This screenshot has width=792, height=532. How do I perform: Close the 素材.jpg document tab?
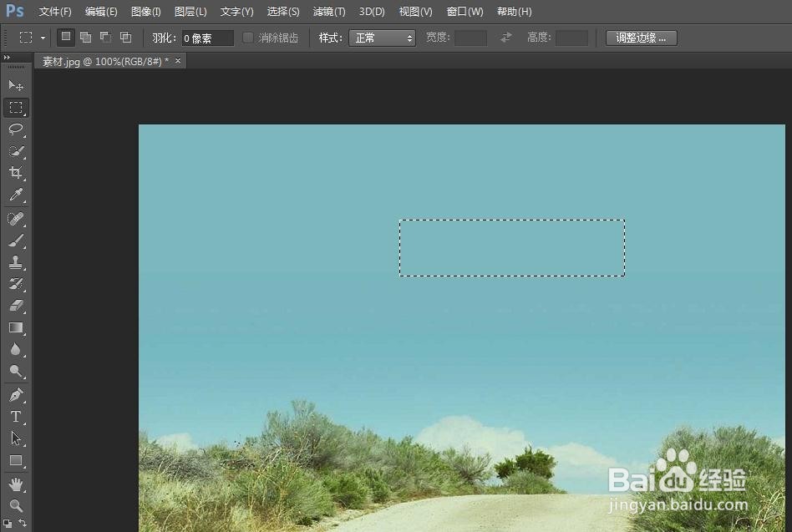click(178, 61)
